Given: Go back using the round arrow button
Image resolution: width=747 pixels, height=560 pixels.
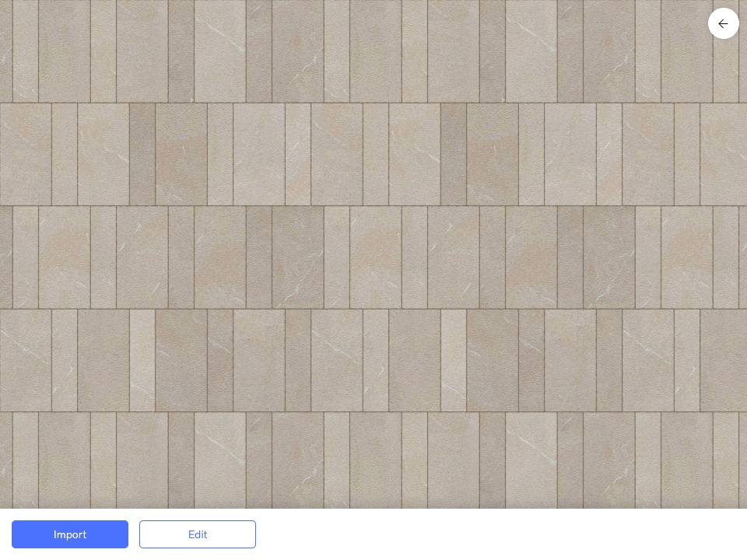Looking at the screenshot, I should click(723, 23).
